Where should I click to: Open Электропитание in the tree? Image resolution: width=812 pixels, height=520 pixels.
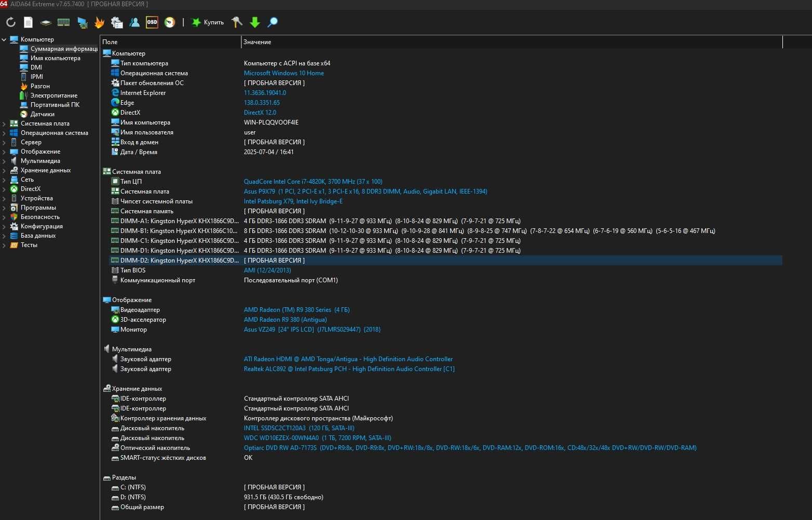48,95
